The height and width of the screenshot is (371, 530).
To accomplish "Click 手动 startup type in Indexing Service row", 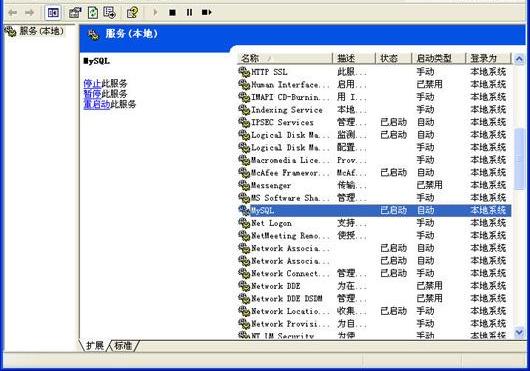I will click(x=426, y=110).
